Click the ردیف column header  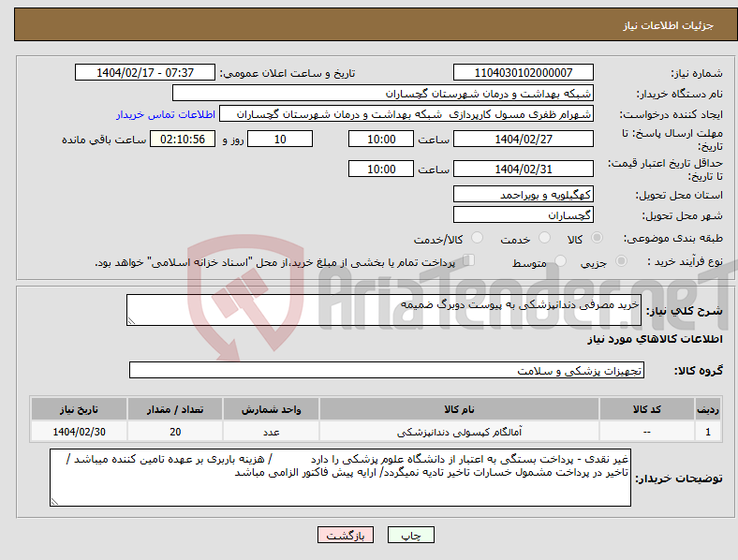pyautogui.click(x=708, y=409)
